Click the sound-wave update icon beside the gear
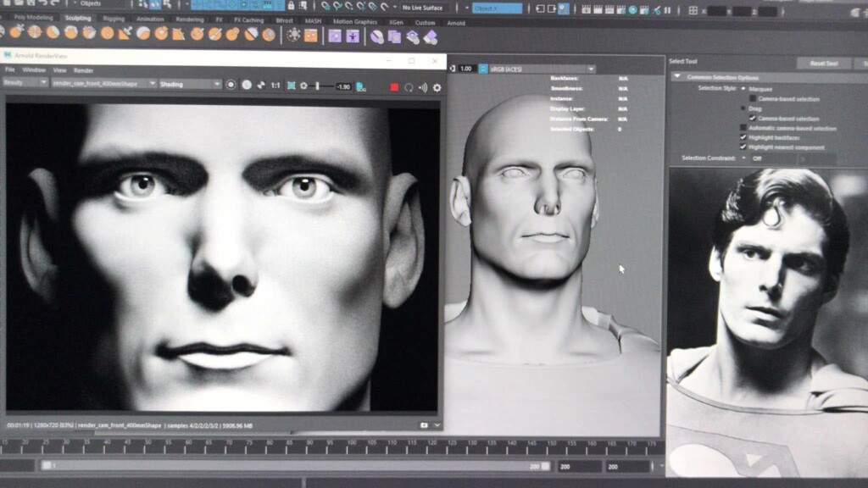The height and width of the screenshot is (488, 868). point(423,87)
